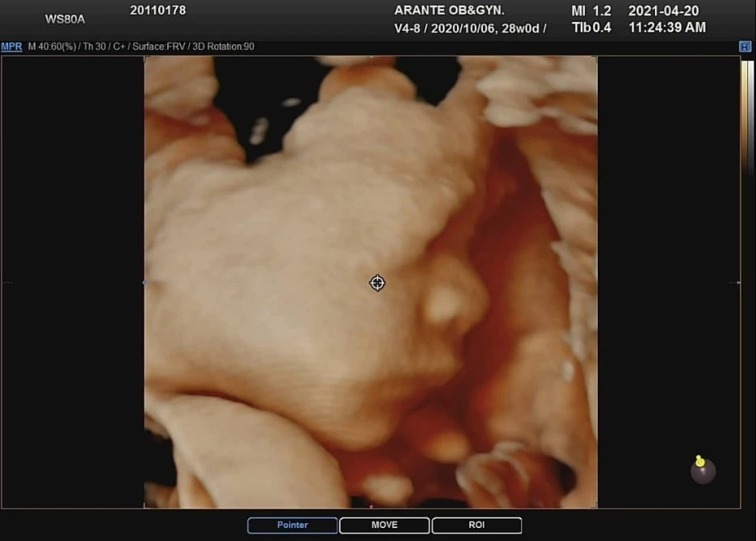Click the TIb 0.4 value
The width and height of the screenshot is (756, 541).
coord(591,28)
